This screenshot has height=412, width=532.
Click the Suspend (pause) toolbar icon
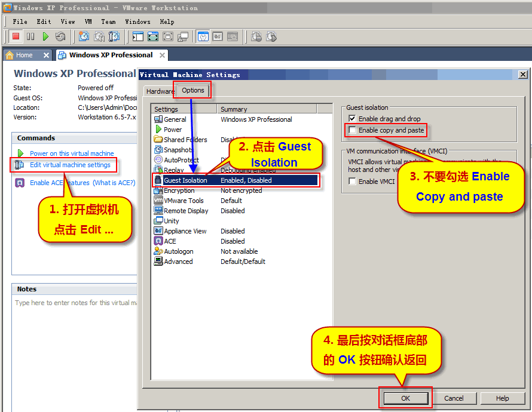pos(30,37)
